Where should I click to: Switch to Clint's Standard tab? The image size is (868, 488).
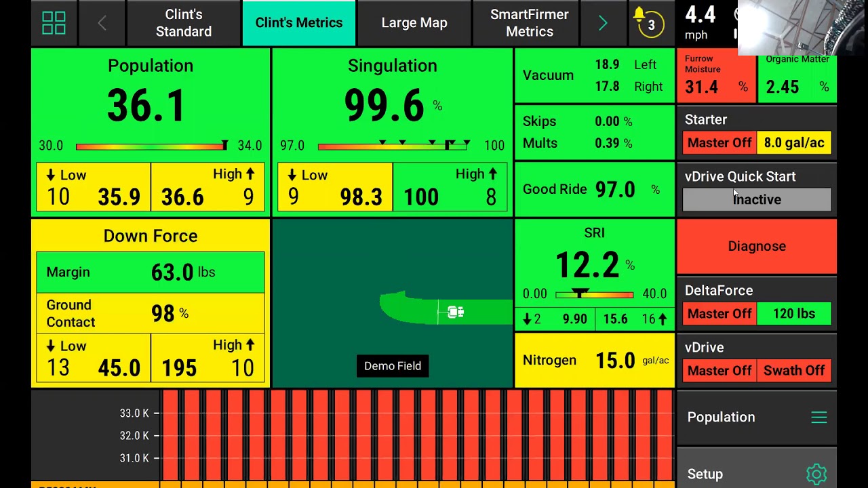point(184,23)
